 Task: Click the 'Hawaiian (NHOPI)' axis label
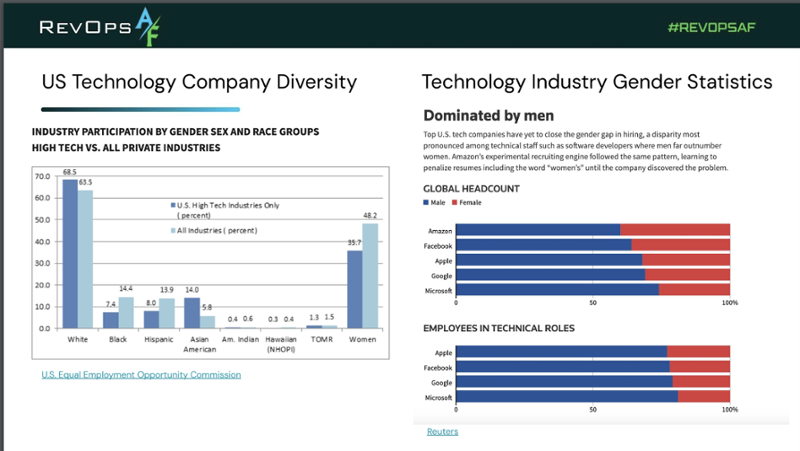pyautogui.click(x=281, y=344)
